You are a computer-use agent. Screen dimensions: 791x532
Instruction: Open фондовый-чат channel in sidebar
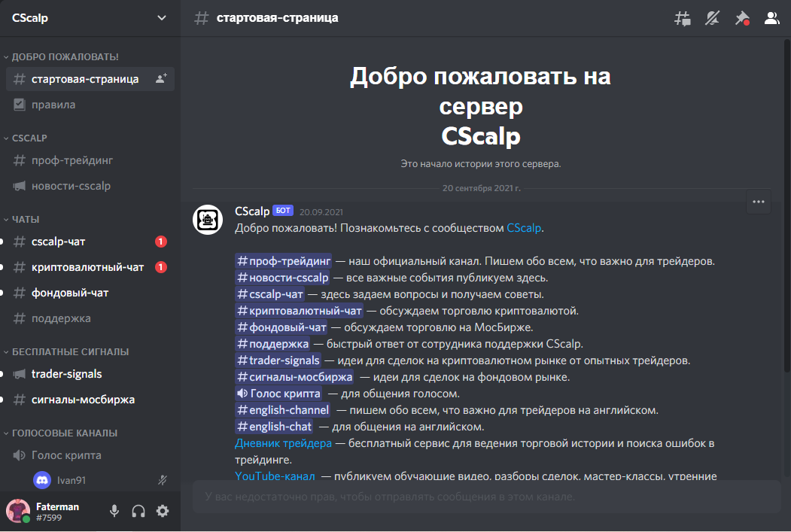tap(90, 293)
